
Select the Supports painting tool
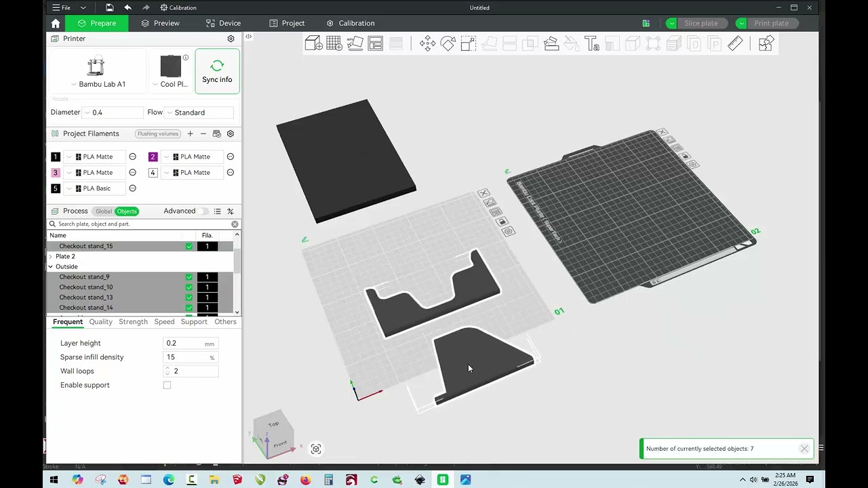point(551,43)
